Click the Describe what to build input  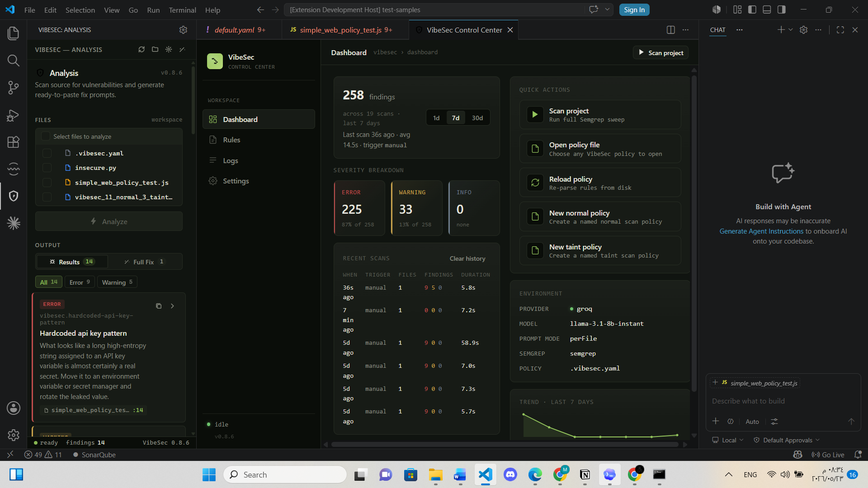coord(783,401)
